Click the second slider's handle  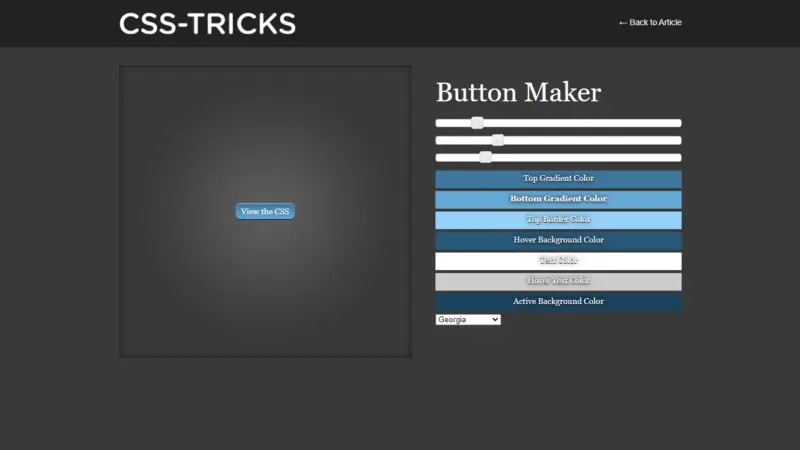point(497,140)
